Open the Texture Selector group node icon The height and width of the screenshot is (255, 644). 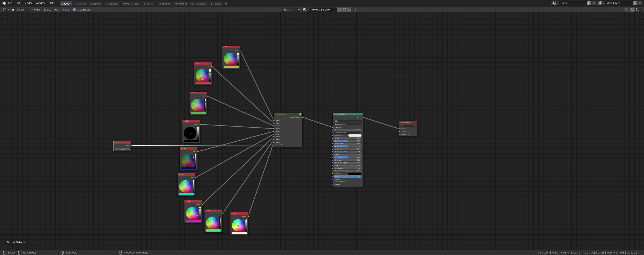pos(300,114)
